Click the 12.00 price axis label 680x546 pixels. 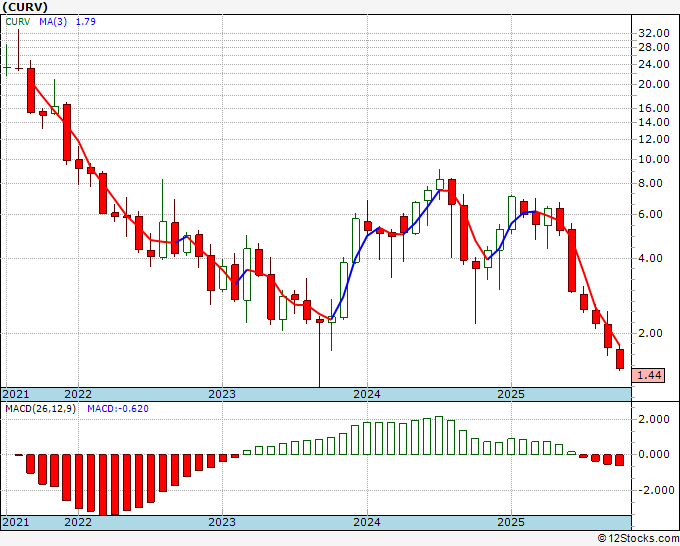(654, 139)
